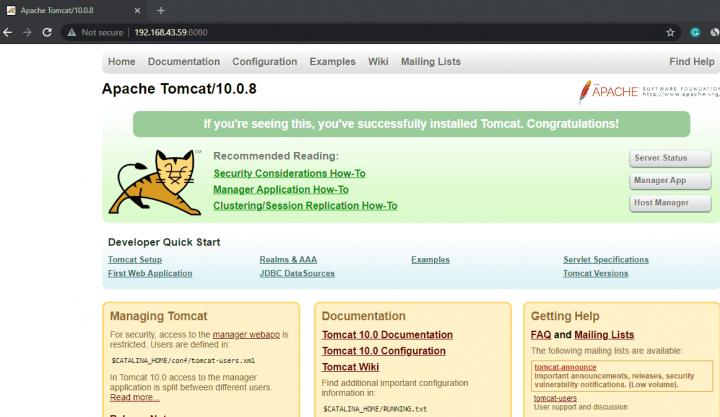
Task: Open Wiki in top navigation
Action: pyautogui.click(x=378, y=62)
